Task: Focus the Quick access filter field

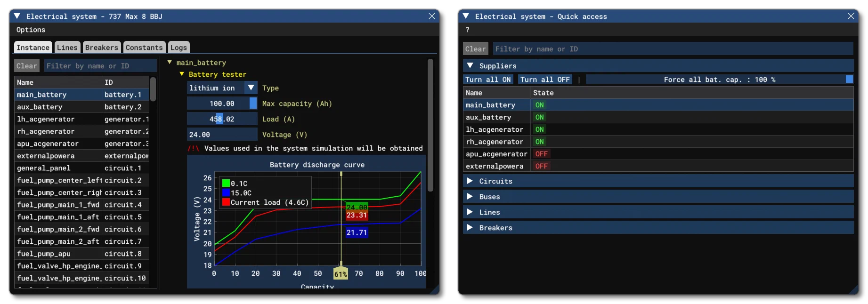Action: tap(673, 49)
